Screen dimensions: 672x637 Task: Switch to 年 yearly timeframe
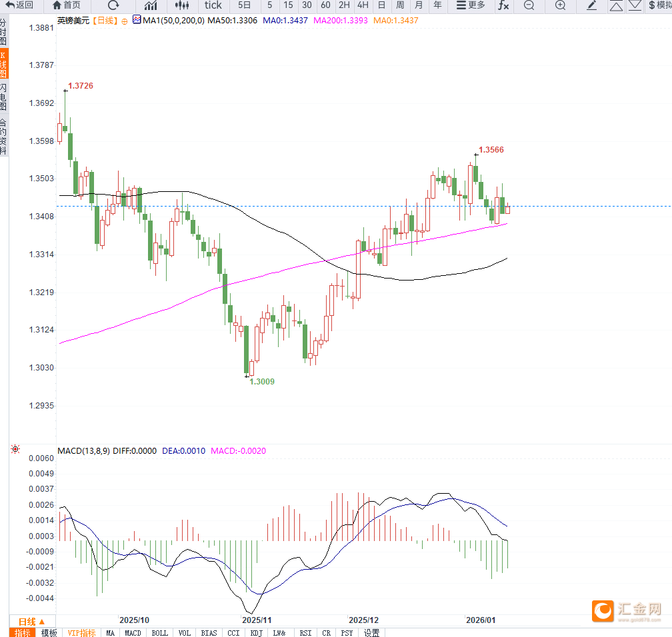click(x=437, y=5)
